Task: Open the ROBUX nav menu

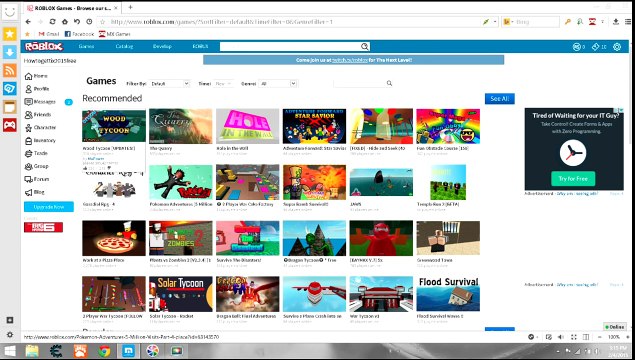Action: (200, 47)
